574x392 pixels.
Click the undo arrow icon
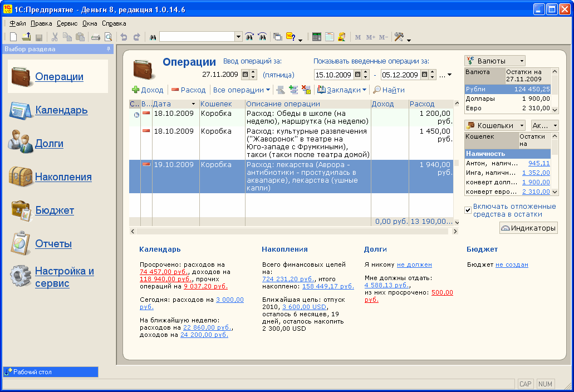click(x=124, y=37)
